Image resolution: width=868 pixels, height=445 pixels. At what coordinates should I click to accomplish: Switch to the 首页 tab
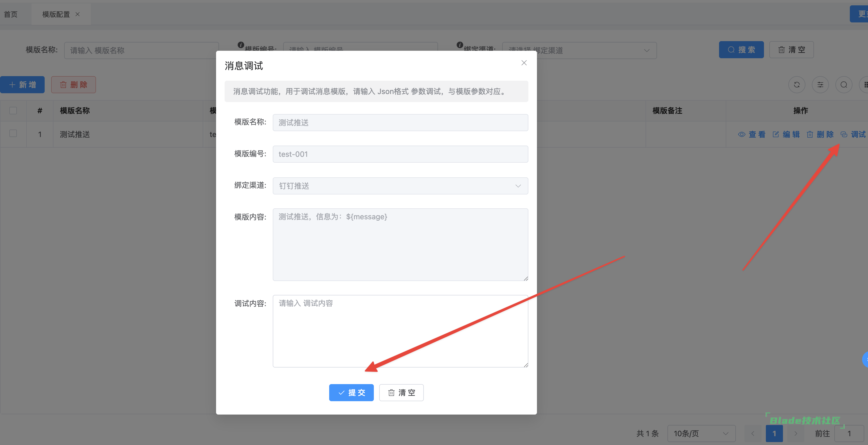(11, 14)
